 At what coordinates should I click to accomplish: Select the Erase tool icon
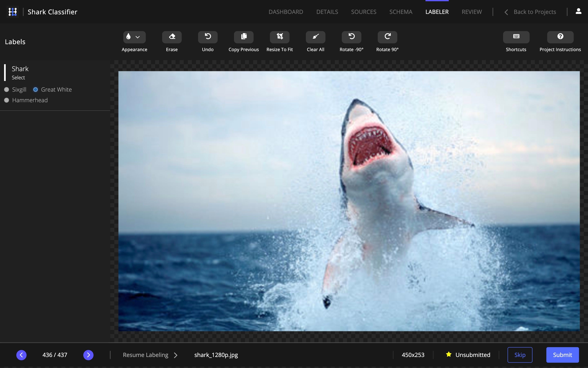172,37
